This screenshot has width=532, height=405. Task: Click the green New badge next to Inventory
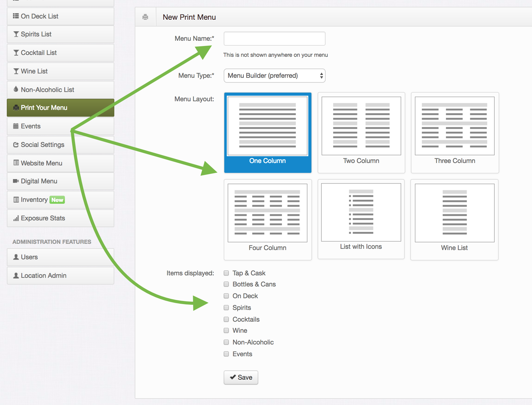[57, 200]
